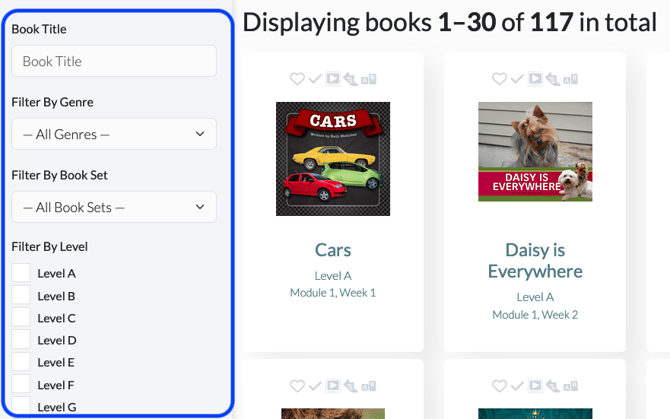Click the checkmark icon on Daisy is Everywhere
The width and height of the screenshot is (670, 419).
(x=517, y=79)
